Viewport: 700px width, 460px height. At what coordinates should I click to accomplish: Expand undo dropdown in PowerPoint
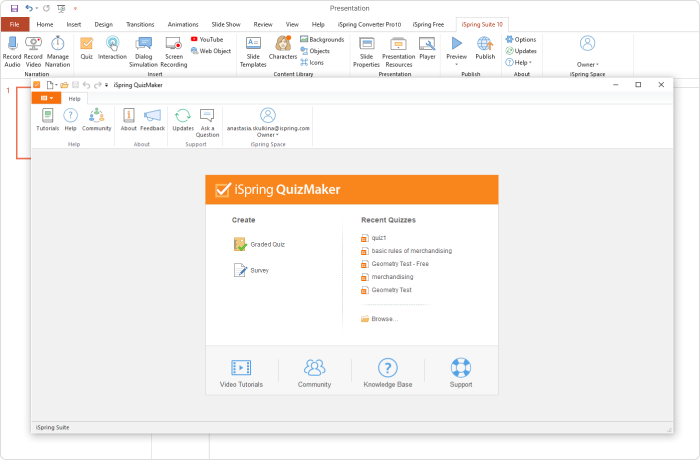point(36,8)
